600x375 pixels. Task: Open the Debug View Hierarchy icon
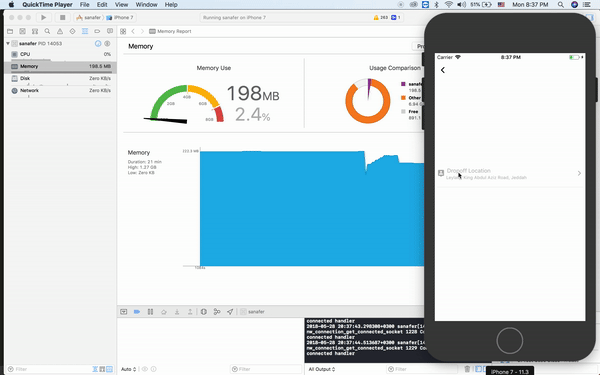[204, 312]
